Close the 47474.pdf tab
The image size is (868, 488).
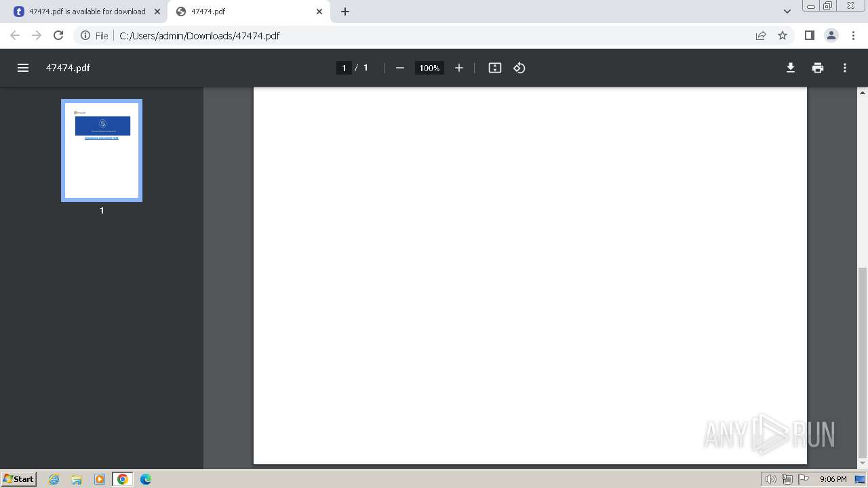(319, 12)
